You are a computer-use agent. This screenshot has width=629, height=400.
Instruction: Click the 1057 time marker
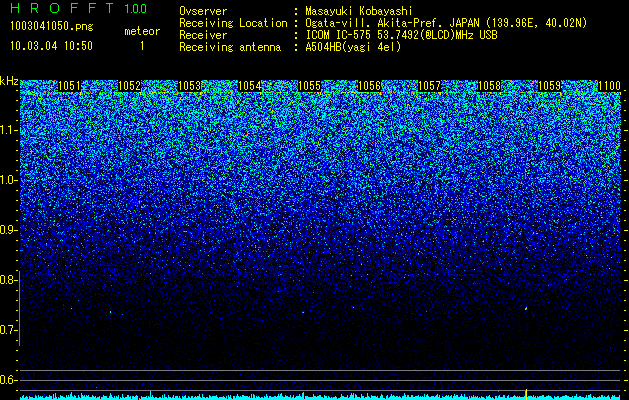click(x=429, y=86)
